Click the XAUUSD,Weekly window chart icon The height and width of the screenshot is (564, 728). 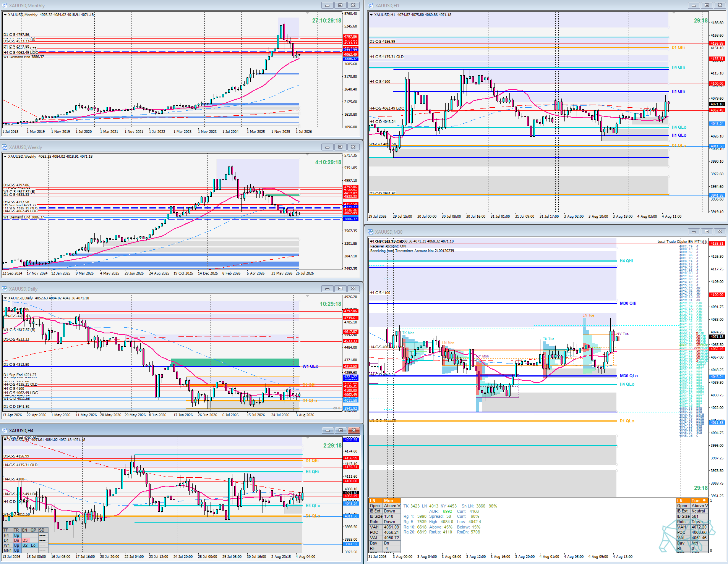(x=5, y=147)
